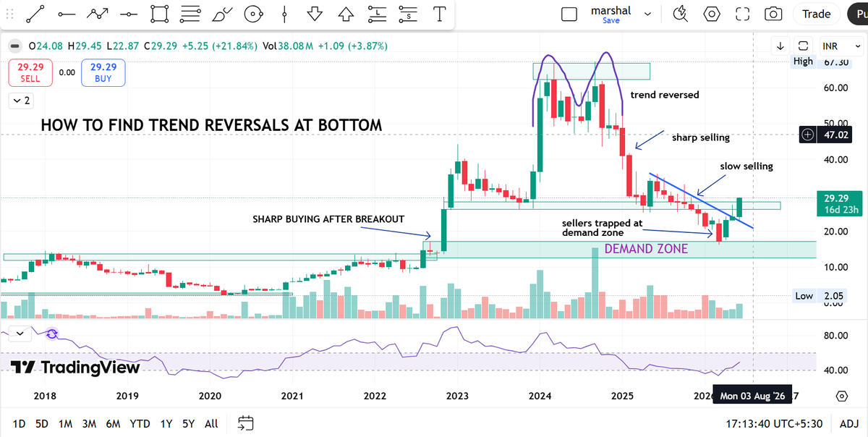The image size is (868, 437).
Task: Click the 0.00 quantity between Sell and Buy
Action: coord(67,72)
